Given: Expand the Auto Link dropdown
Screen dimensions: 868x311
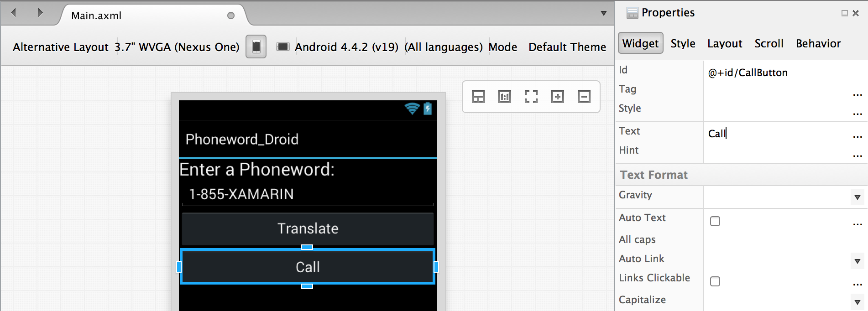Looking at the screenshot, I should point(857,261).
